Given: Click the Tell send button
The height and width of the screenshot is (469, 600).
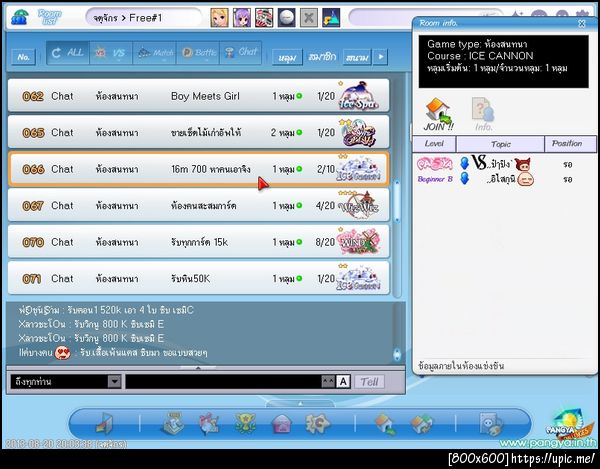Looking at the screenshot, I should (x=369, y=381).
